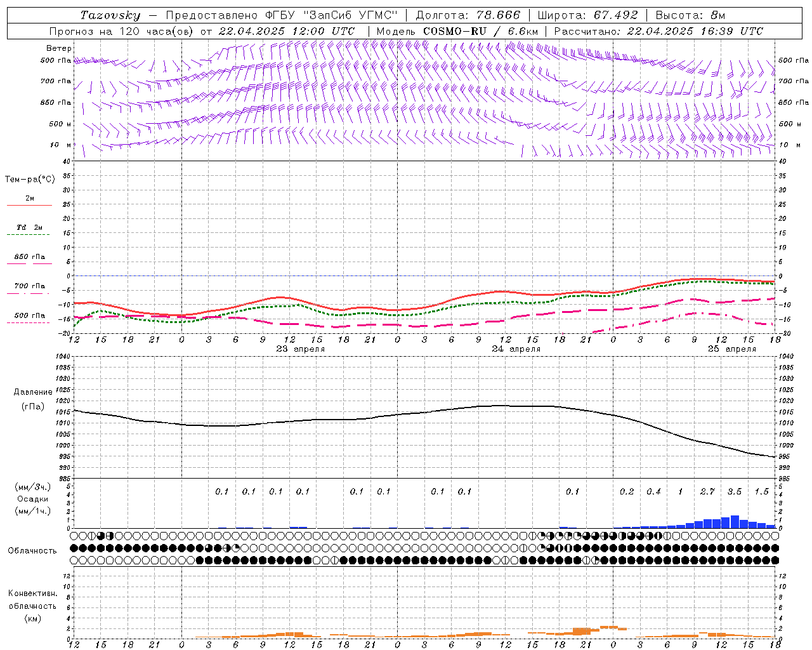Select the longitude value "Долгота: 78.666"
Image resolution: width=812 pixels, height=650 pixels.
pos(468,15)
